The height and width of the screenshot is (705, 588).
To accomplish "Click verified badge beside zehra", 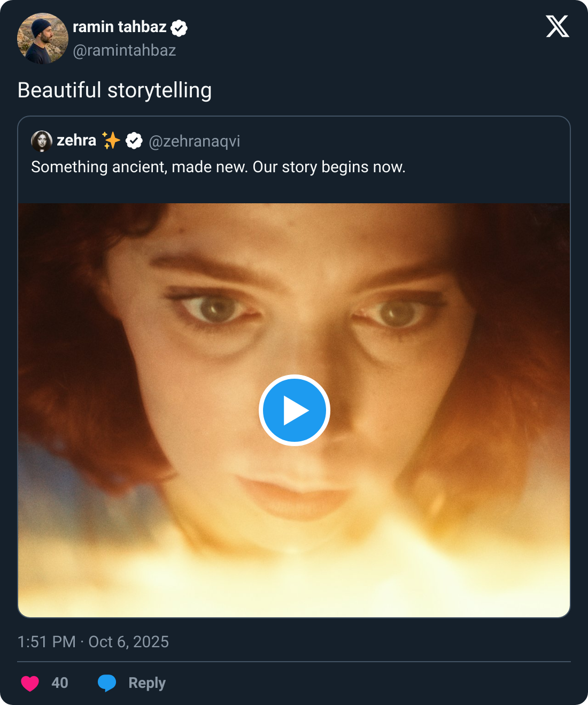I will 134,141.
